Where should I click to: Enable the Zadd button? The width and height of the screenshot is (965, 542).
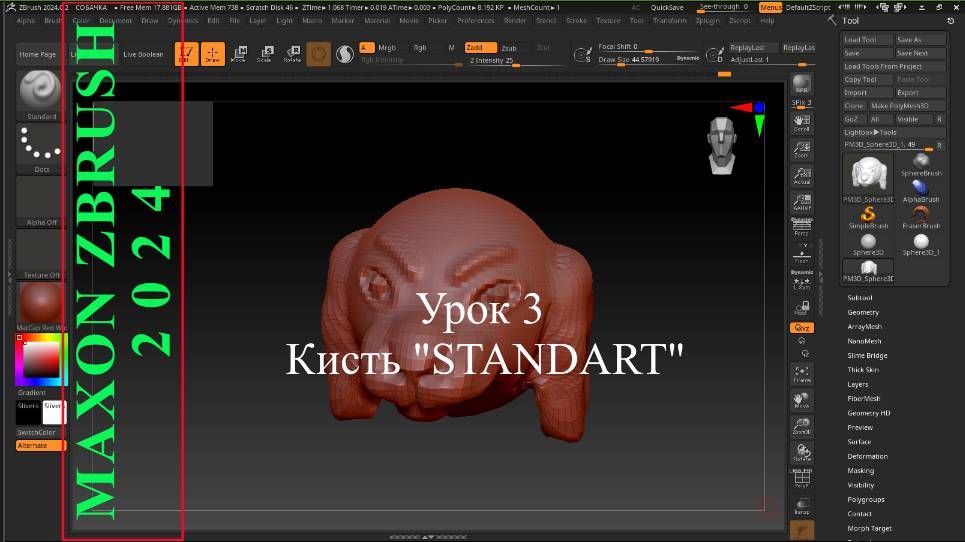point(481,47)
